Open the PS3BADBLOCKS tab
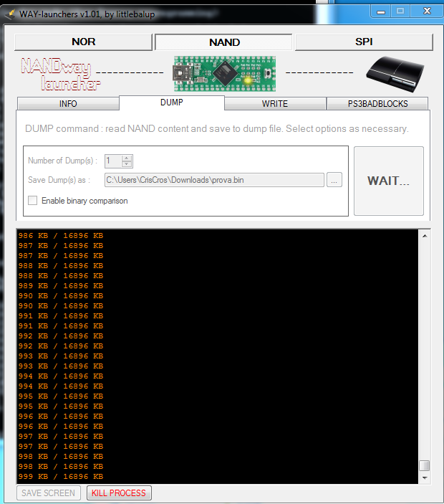The height and width of the screenshot is (504, 444). click(x=377, y=104)
